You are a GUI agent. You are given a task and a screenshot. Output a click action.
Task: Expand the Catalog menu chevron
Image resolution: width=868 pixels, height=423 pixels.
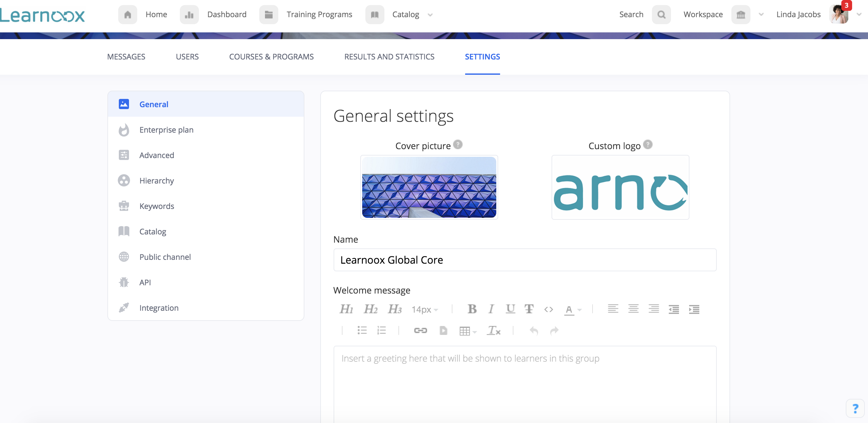(430, 15)
